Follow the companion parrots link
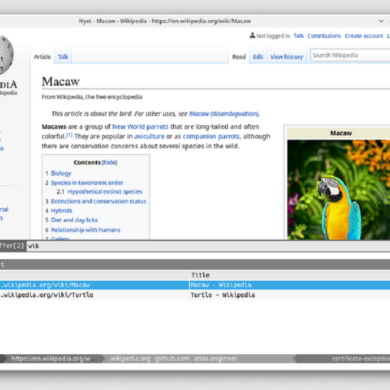 (x=211, y=136)
